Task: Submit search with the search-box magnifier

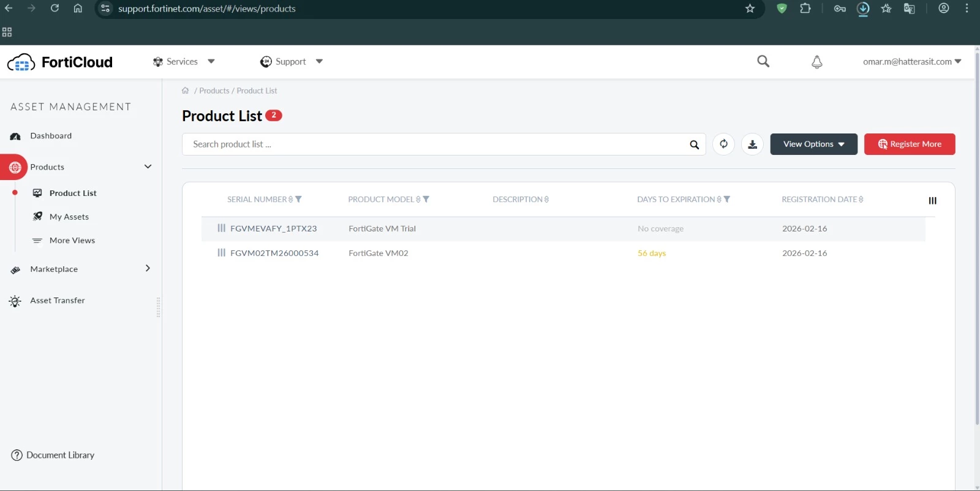Action: click(x=694, y=144)
